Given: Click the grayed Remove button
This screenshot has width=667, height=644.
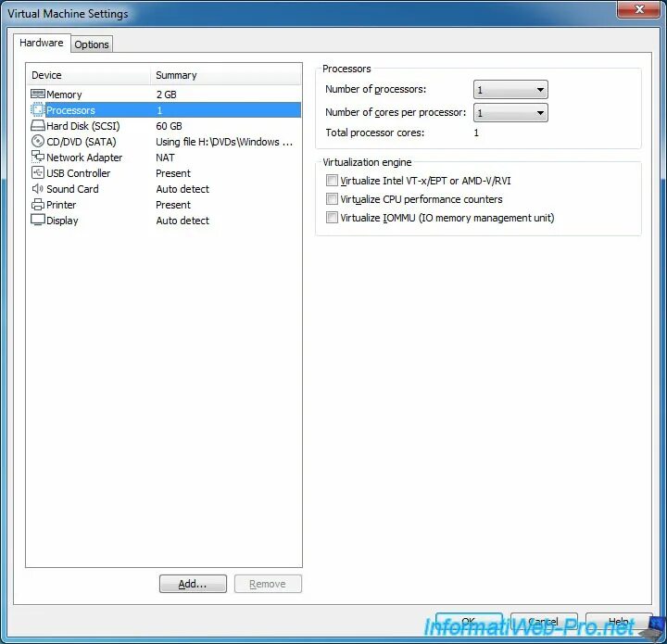Looking at the screenshot, I should click(x=268, y=584).
